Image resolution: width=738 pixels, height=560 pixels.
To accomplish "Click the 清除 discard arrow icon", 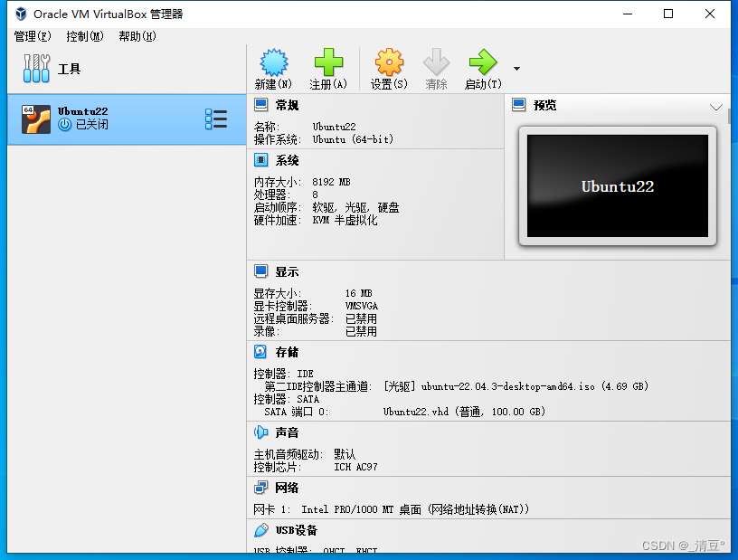I will coord(436,62).
